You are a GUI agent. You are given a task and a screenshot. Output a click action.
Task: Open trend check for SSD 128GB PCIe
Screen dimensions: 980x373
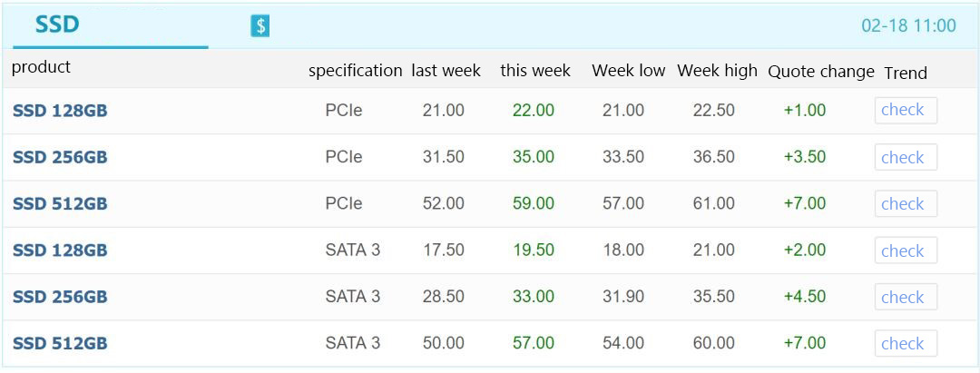906,111
